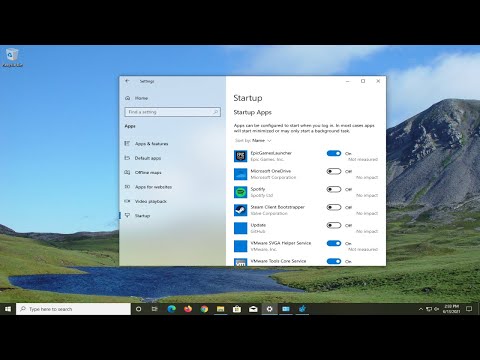The height and width of the screenshot is (360, 480).
Task: Open File Explorer from the taskbar
Action: click(220, 309)
